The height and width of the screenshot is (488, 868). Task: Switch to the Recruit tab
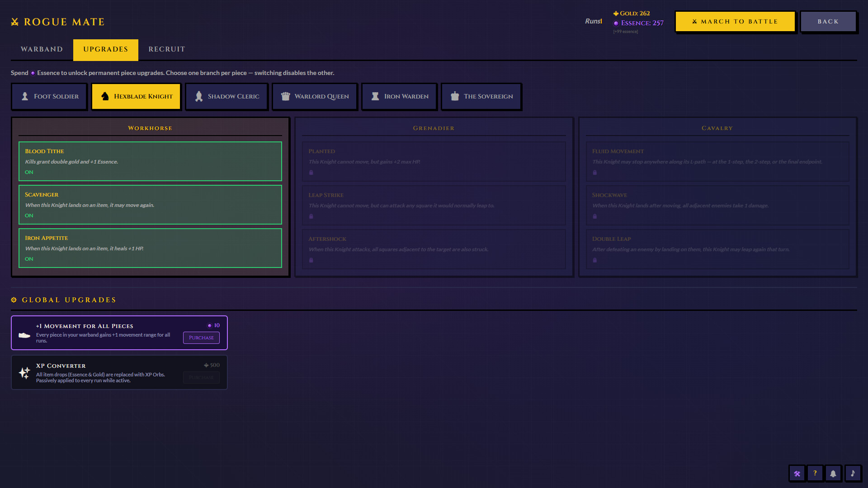(166, 50)
